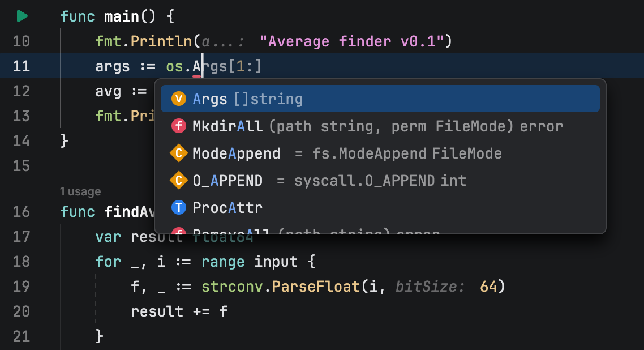Open the '1 usage' hint above findAverage
Viewport: 644px width, 350px height.
coord(80,191)
